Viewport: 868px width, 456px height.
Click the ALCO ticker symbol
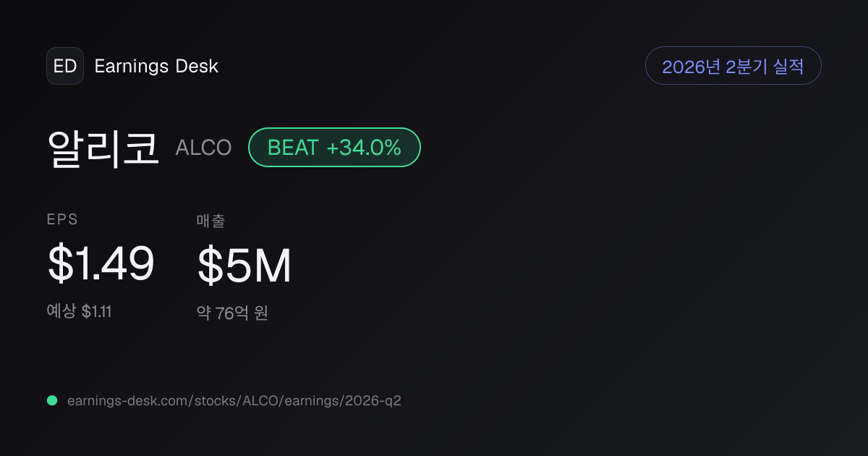203,148
